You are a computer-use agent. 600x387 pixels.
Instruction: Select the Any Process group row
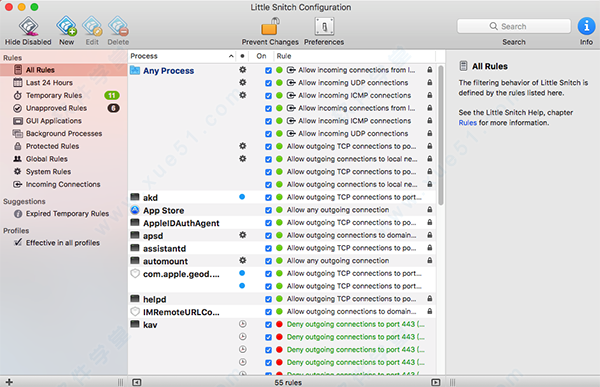[x=168, y=71]
